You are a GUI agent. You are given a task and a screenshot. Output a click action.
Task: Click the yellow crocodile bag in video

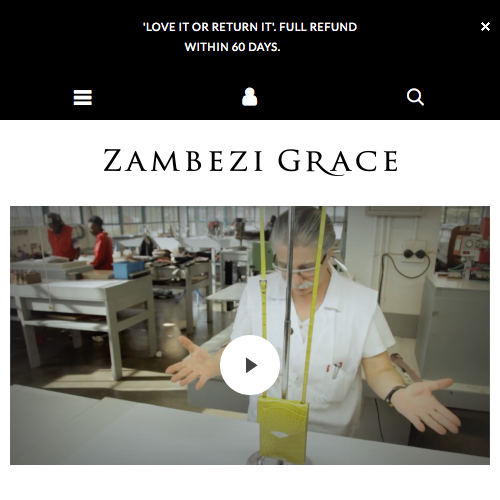tap(283, 428)
